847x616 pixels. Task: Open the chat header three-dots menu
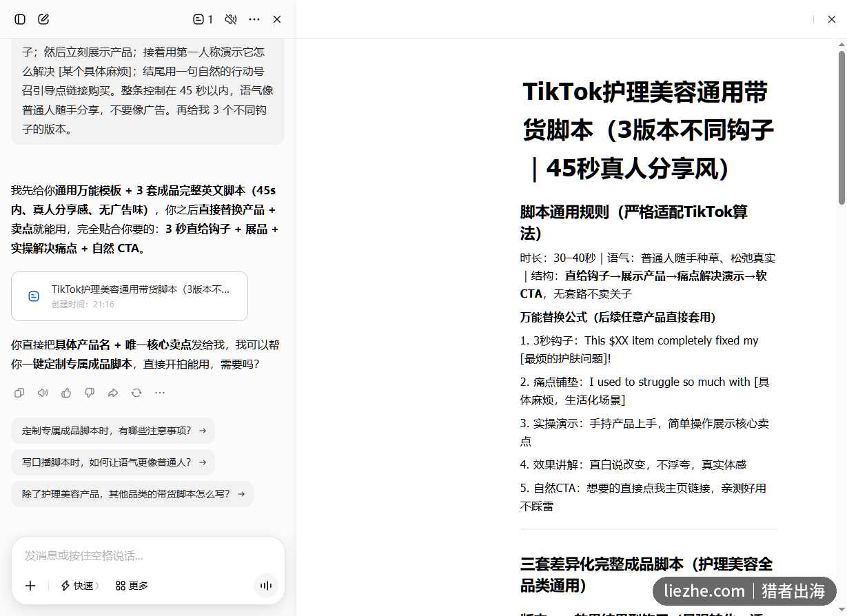(254, 19)
